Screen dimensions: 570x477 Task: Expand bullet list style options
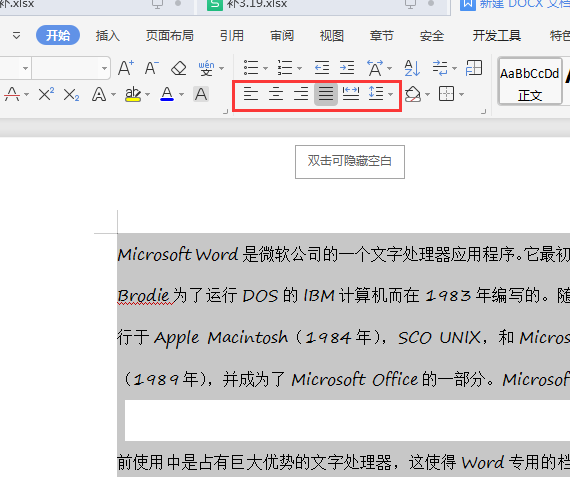(x=265, y=68)
